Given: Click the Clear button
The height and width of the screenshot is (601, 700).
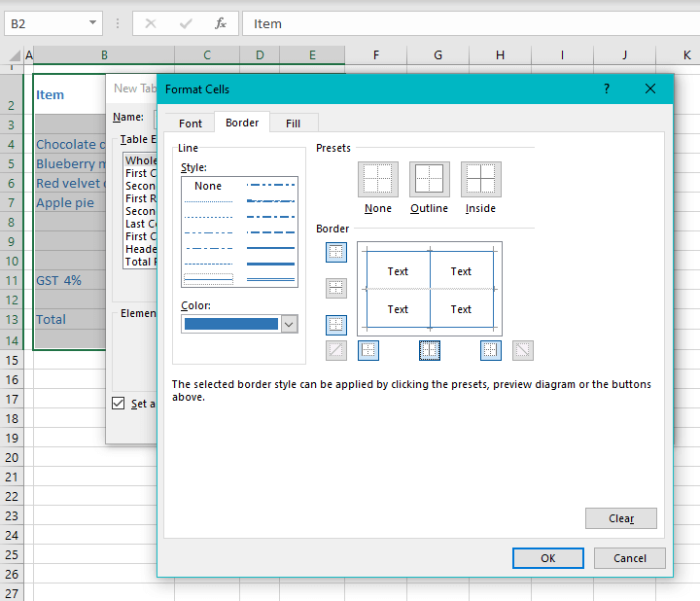Looking at the screenshot, I should [621, 518].
